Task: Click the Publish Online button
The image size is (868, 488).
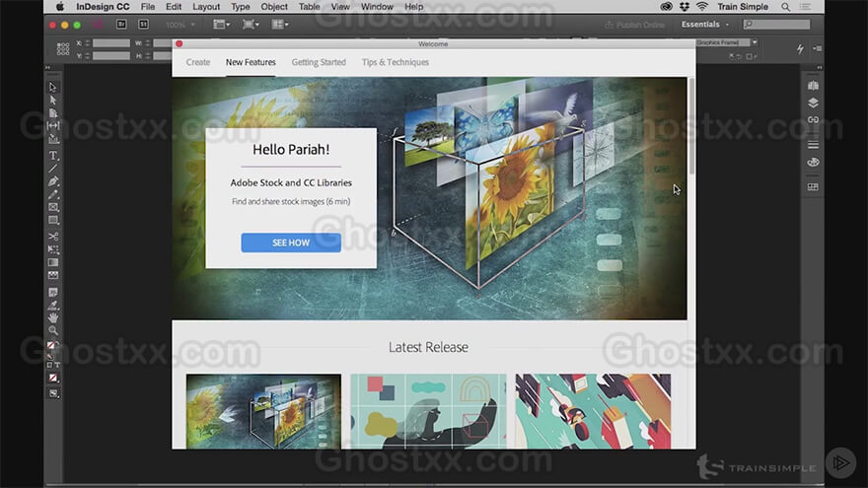Action: [x=634, y=25]
